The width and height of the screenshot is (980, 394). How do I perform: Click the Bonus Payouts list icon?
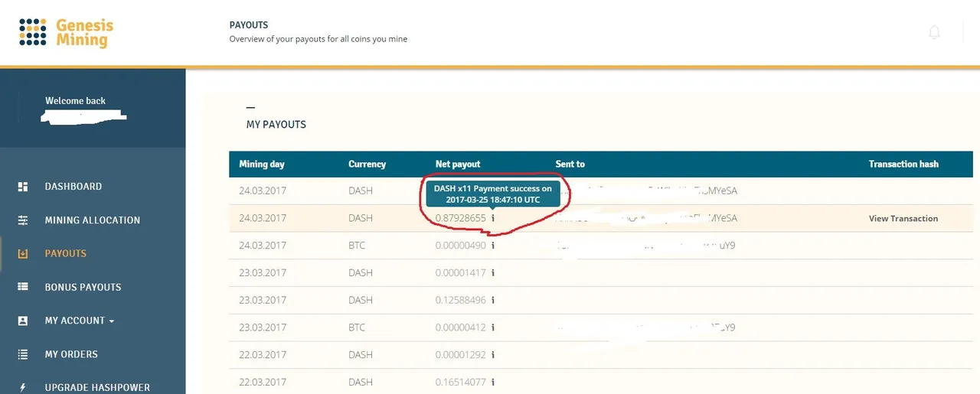coord(23,287)
